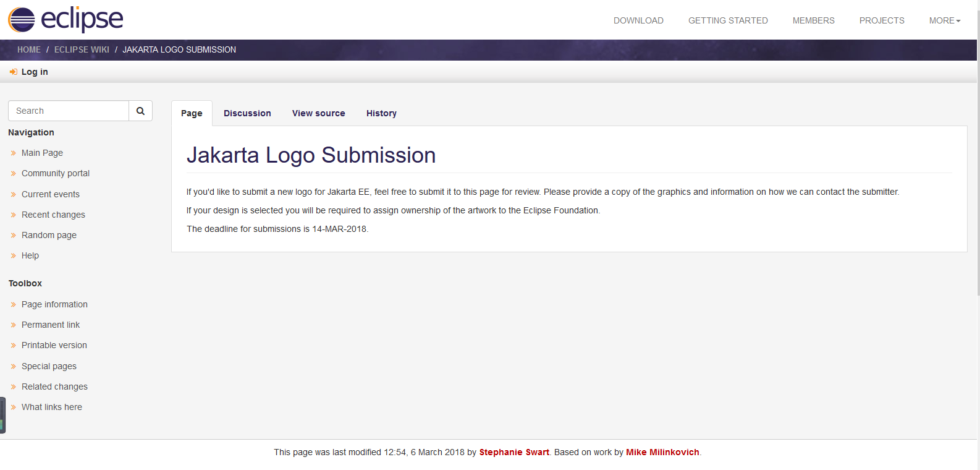Go to Random page
The width and height of the screenshot is (980, 470).
pyautogui.click(x=49, y=235)
